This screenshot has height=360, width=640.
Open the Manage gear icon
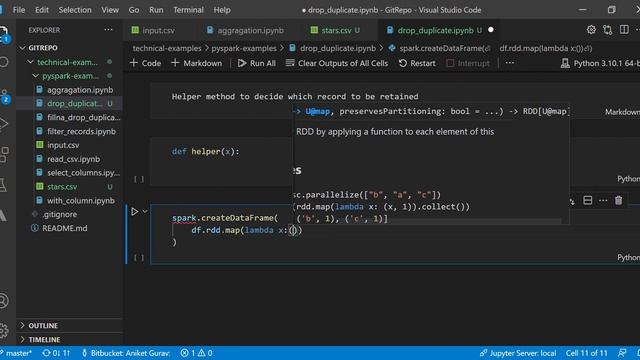point(4,330)
